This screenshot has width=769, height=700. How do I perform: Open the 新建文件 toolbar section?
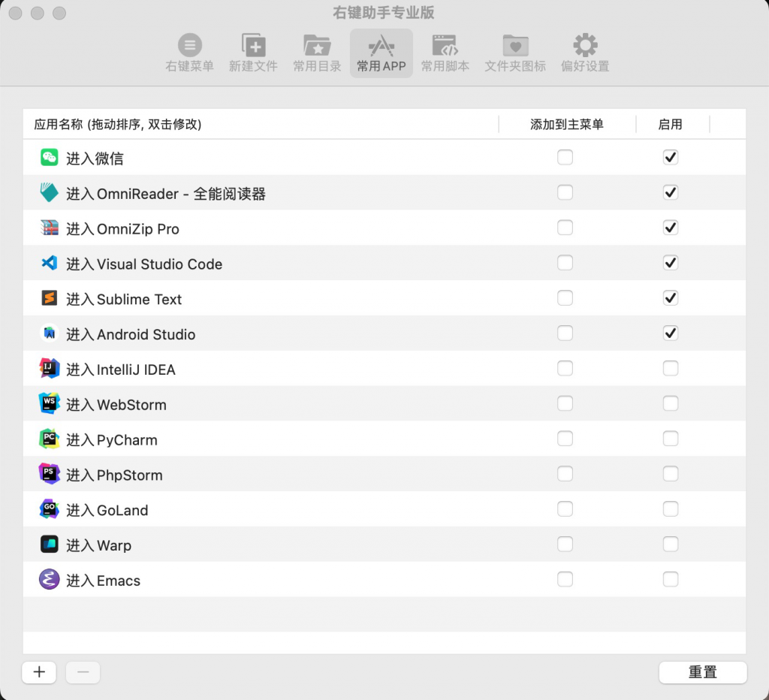[x=253, y=53]
